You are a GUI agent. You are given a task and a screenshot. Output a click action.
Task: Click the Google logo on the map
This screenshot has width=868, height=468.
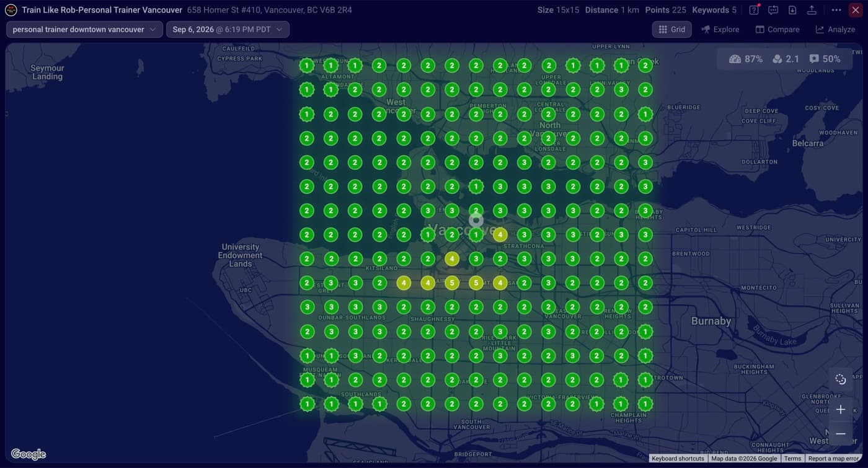(x=29, y=454)
